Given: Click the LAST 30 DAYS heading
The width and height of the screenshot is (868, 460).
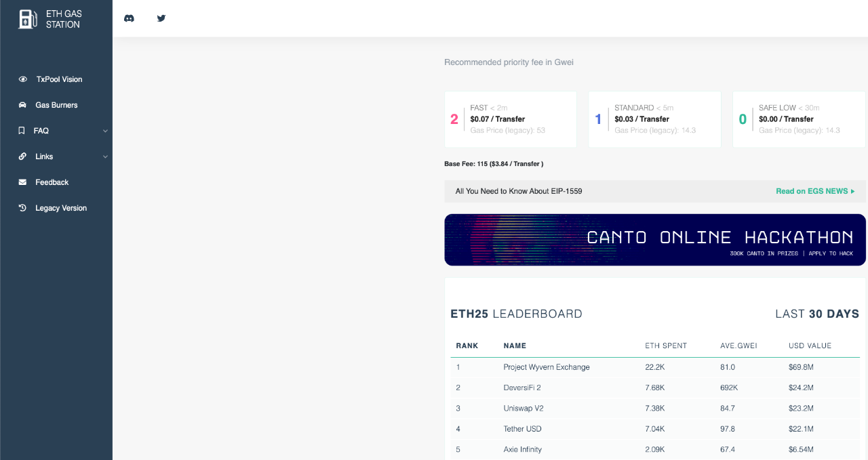Looking at the screenshot, I should point(817,314).
